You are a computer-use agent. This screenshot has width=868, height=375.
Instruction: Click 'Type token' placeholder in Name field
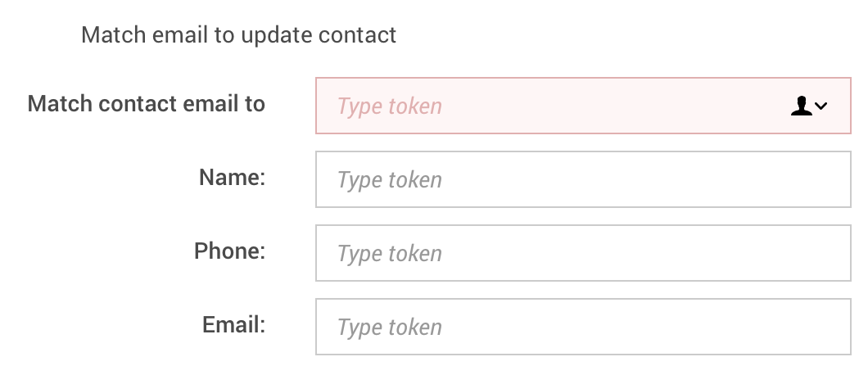tap(390, 180)
